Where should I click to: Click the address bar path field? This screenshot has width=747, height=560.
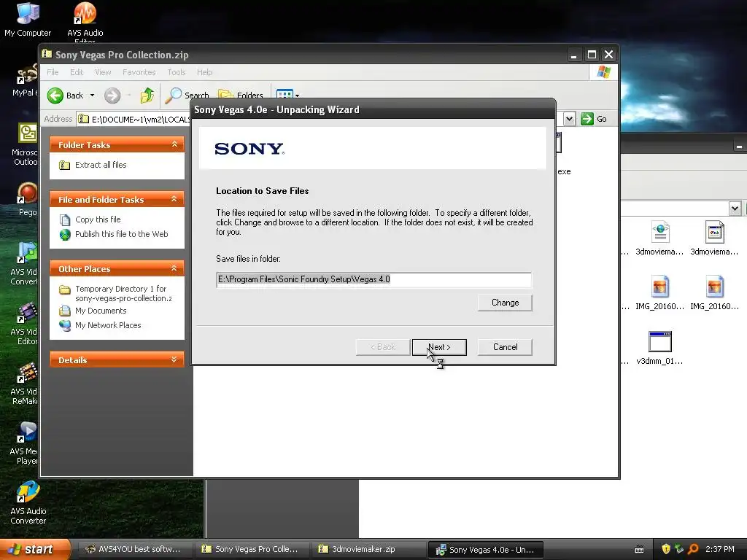(x=133, y=119)
